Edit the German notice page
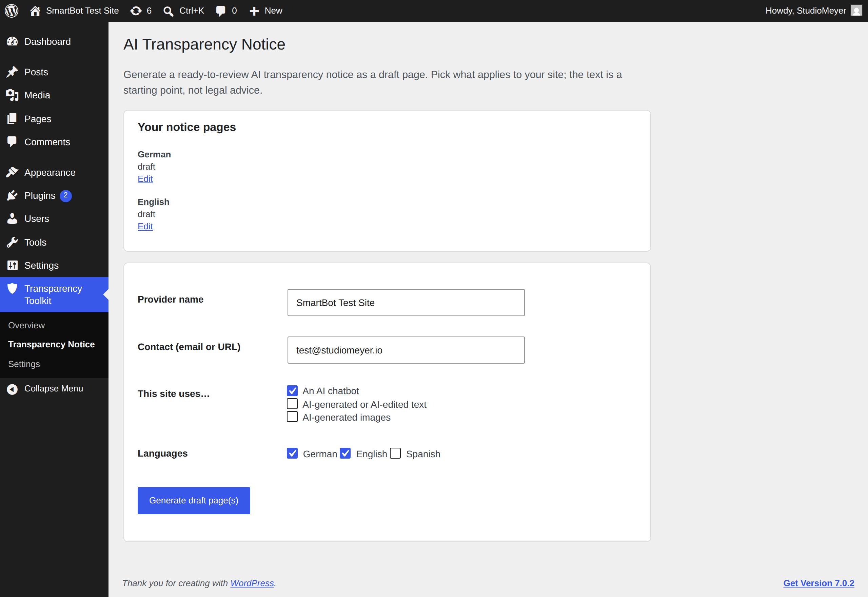 point(145,179)
